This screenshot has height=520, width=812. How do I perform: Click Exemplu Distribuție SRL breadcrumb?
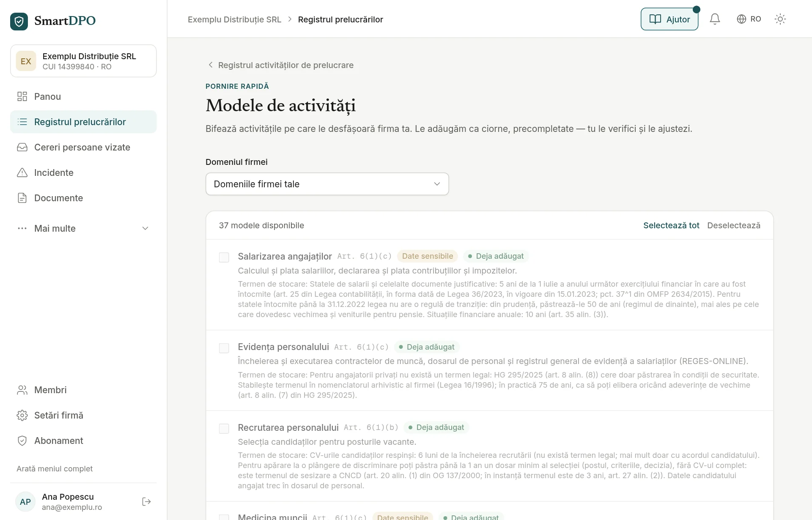click(234, 19)
